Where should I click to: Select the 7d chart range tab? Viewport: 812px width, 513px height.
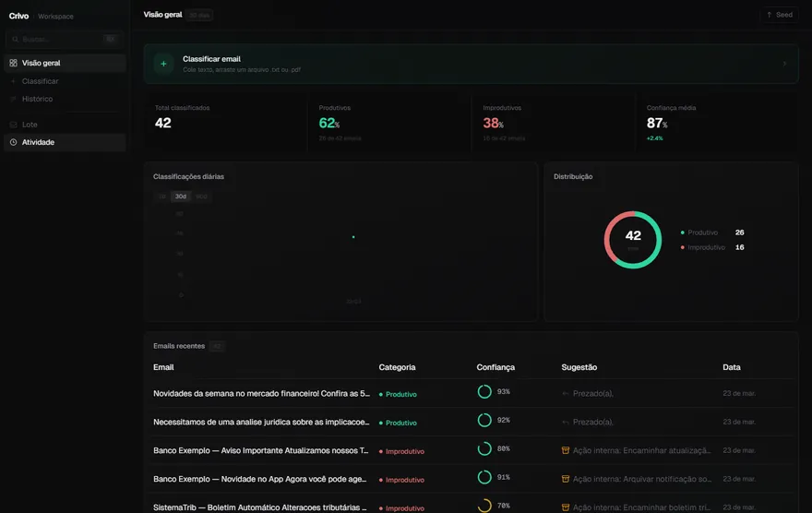[x=162, y=197]
